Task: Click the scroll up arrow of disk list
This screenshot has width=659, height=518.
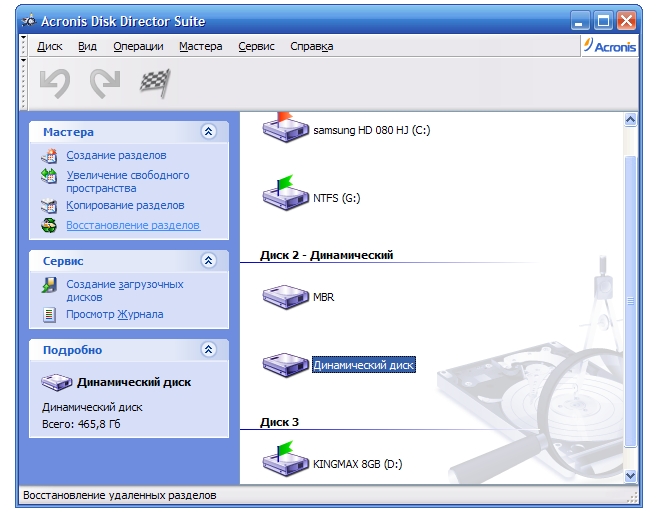Action: pos(630,120)
